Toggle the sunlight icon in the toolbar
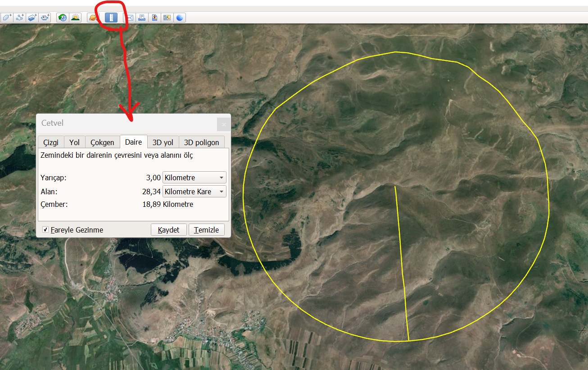The height and width of the screenshot is (370, 588). click(75, 18)
